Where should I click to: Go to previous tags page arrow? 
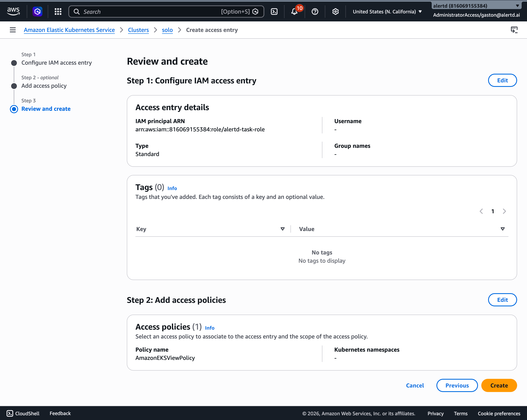(x=481, y=211)
